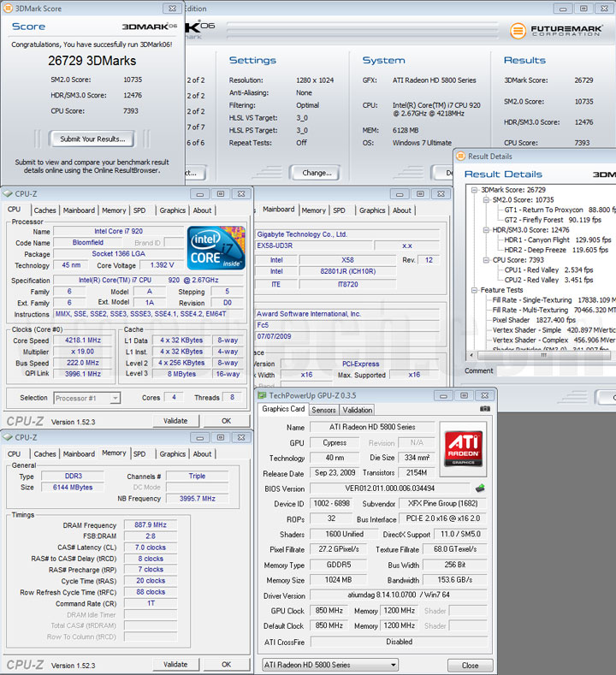Viewport: 616px width, 675px height.
Task: Select CPU1 - Red Valley tree row
Action: 548,269
